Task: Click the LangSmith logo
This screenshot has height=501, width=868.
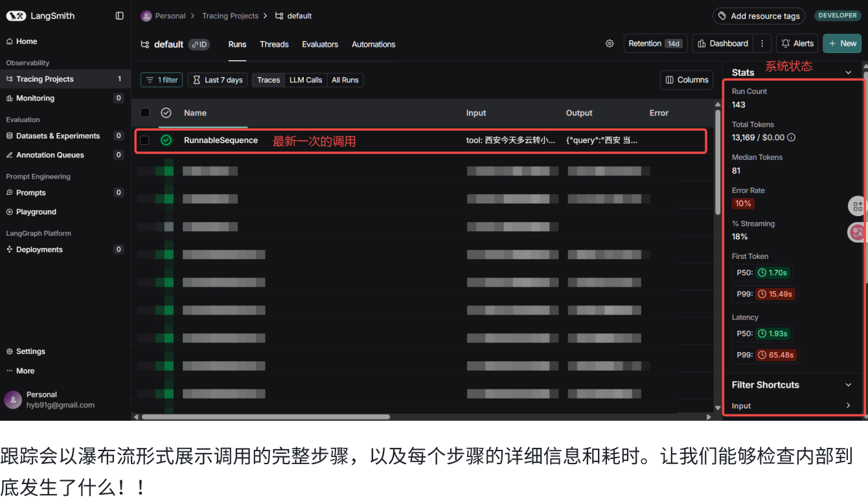Action: pyautogui.click(x=40, y=16)
